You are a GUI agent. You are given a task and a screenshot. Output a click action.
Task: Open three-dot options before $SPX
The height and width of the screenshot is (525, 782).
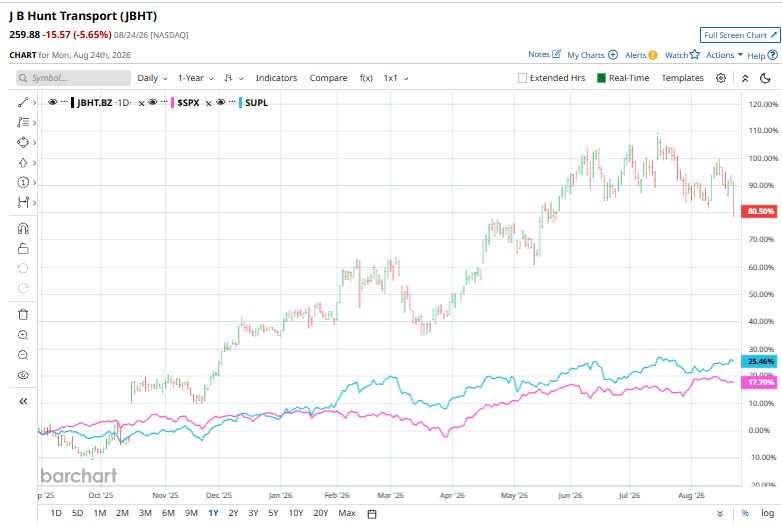click(164, 102)
